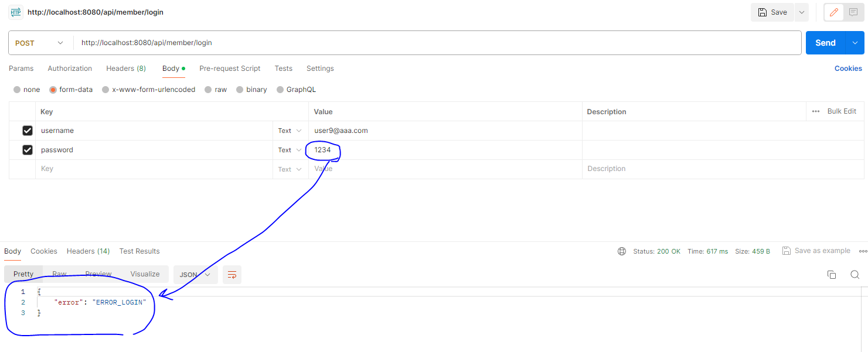Click the empty Value input field
Screen dimensions: 868x352
point(445,169)
